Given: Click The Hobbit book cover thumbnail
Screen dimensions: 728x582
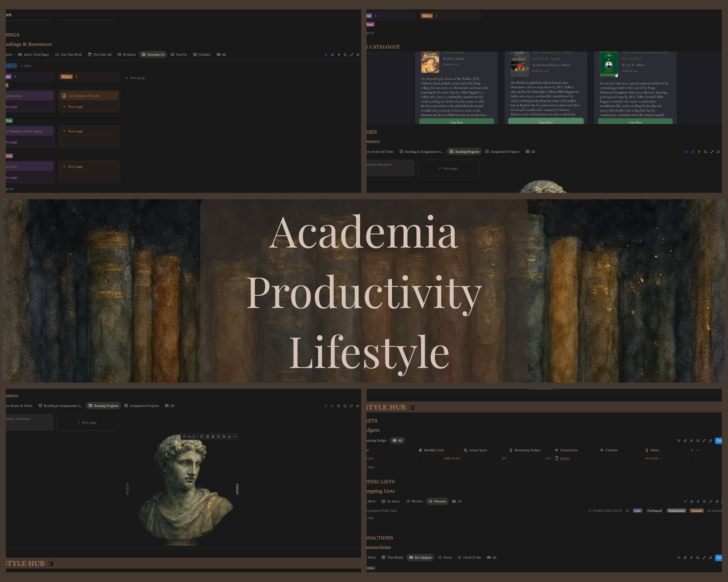Looking at the screenshot, I should pyautogui.click(x=430, y=63).
